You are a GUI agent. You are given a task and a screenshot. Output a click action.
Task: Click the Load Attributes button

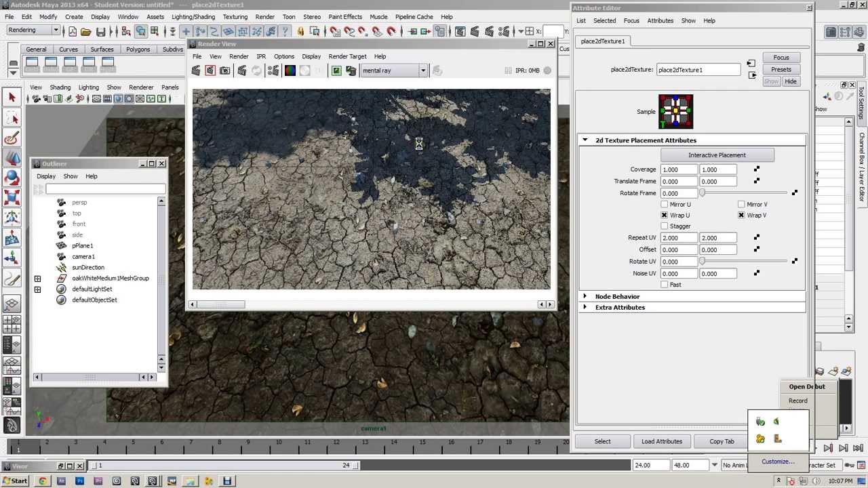tap(662, 441)
